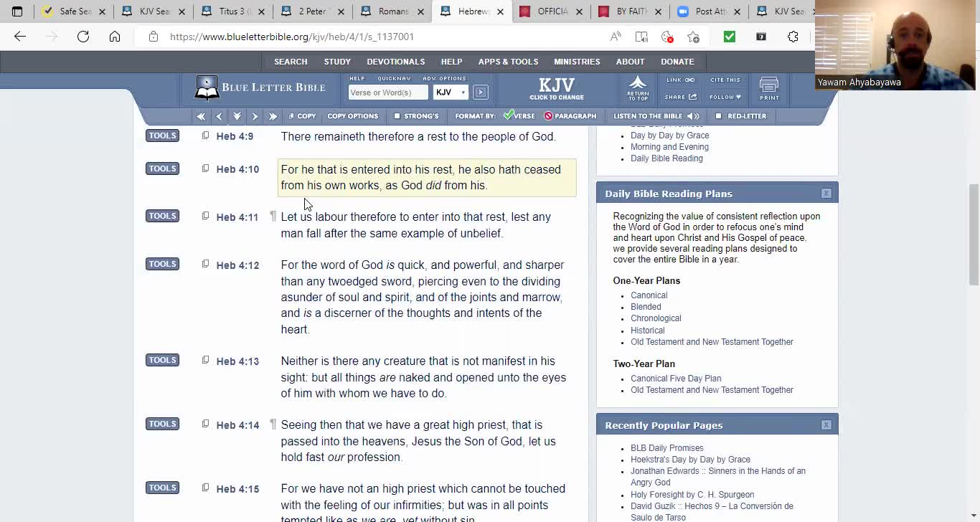Image resolution: width=980 pixels, height=522 pixels.
Task: Click the copy icon beside Heb 4:14
Action: coord(205,424)
